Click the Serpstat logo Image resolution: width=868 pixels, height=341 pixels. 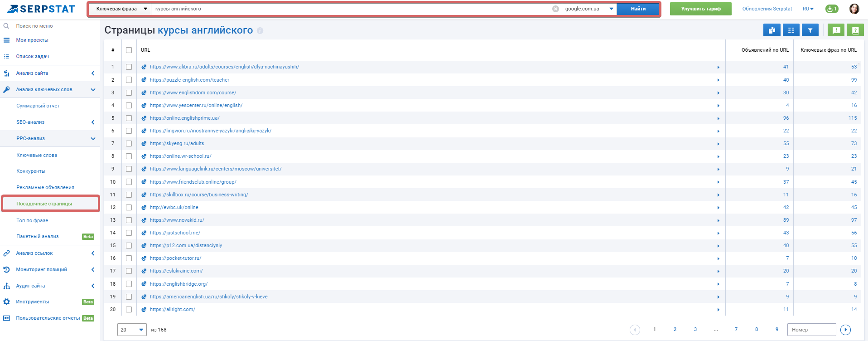pyautogui.click(x=41, y=9)
